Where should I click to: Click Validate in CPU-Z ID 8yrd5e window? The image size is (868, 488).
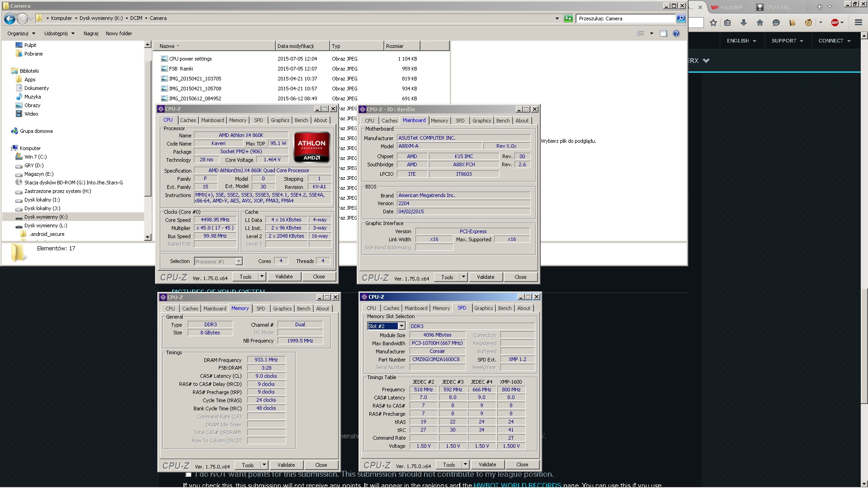tap(486, 277)
